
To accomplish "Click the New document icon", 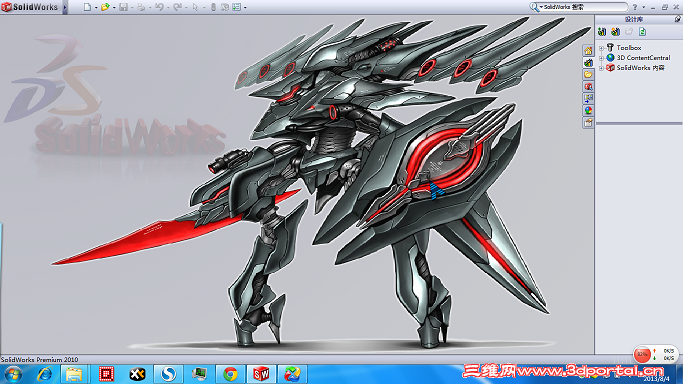I will click(x=87, y=7).
